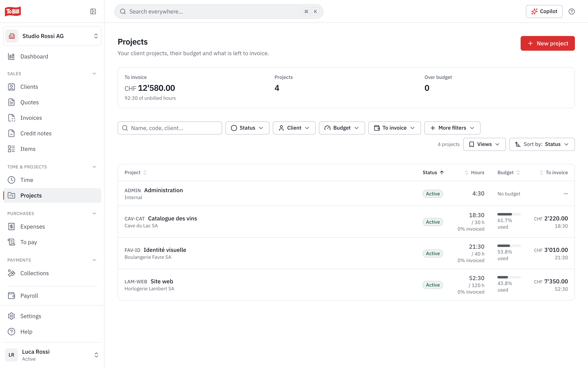
Task: Click the CHF 7'350.00 amount
Action: (551, 281)
